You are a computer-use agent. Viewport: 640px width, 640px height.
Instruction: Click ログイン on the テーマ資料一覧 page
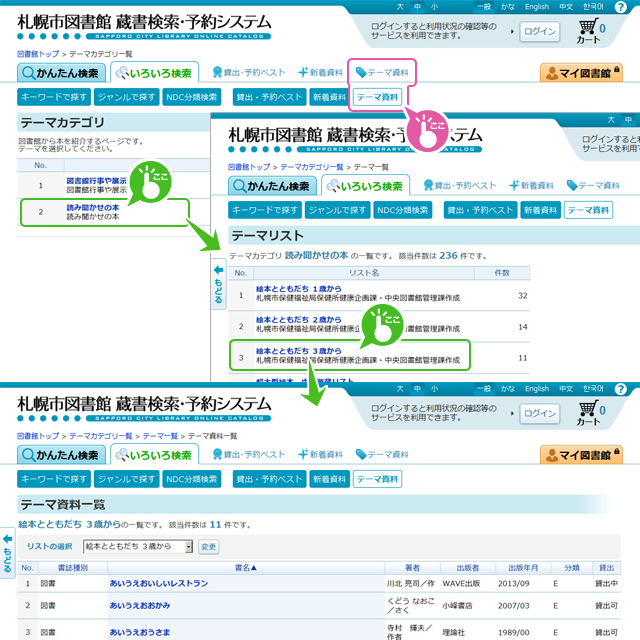540,413
